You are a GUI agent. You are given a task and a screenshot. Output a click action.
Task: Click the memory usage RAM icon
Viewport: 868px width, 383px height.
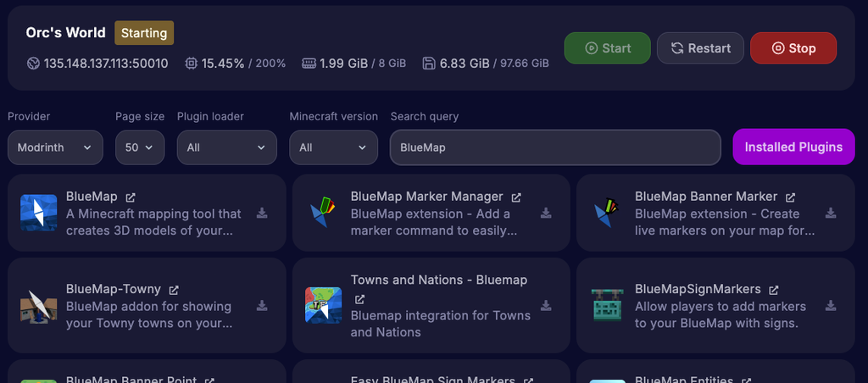pyautogui.click(x=309, y=63)
